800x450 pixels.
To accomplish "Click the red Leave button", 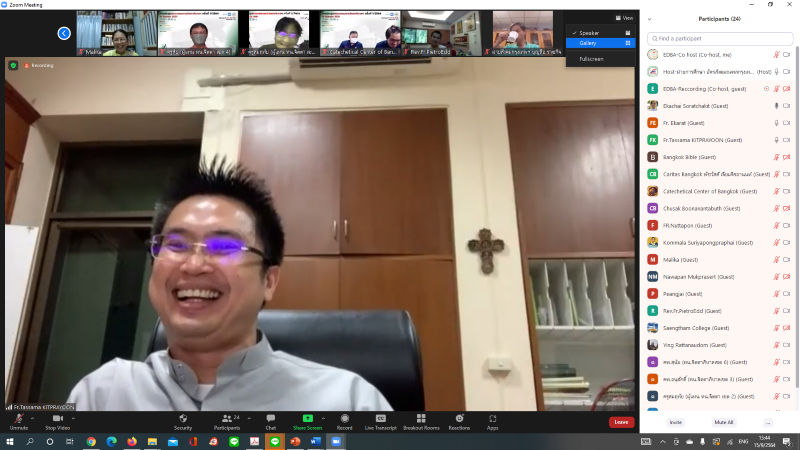I will [x=621, y=422].
